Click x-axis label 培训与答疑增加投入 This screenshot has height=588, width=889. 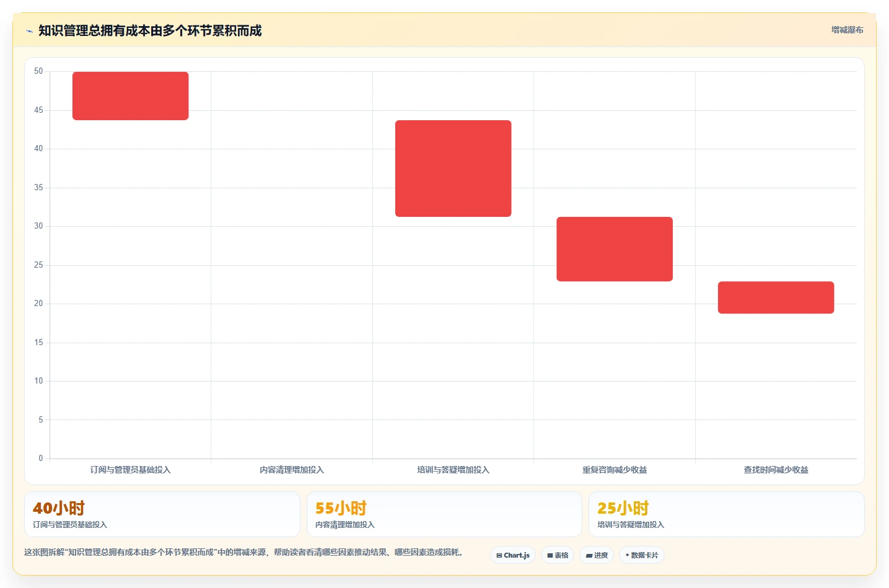click(453, 470)
